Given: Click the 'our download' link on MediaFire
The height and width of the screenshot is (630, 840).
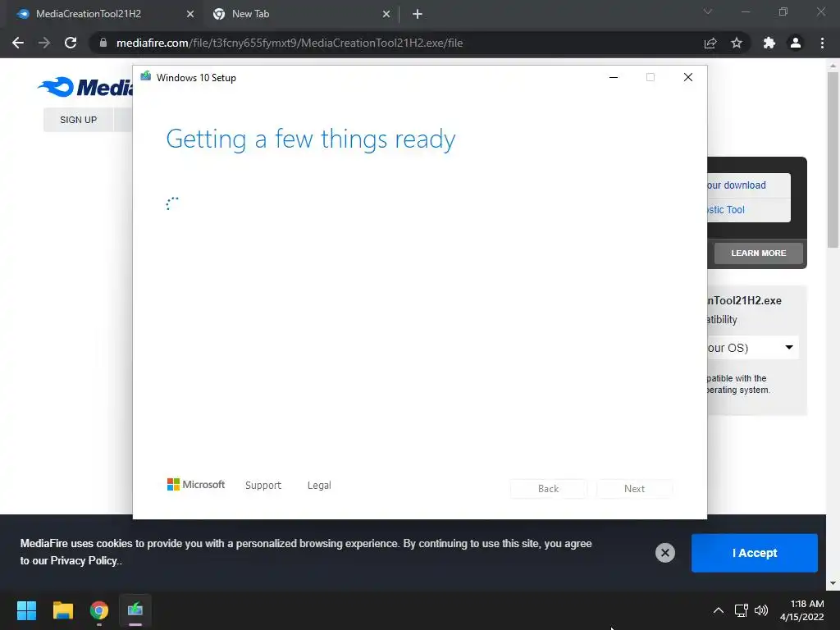Looking at the screenshot, I should tap(737, 185).
